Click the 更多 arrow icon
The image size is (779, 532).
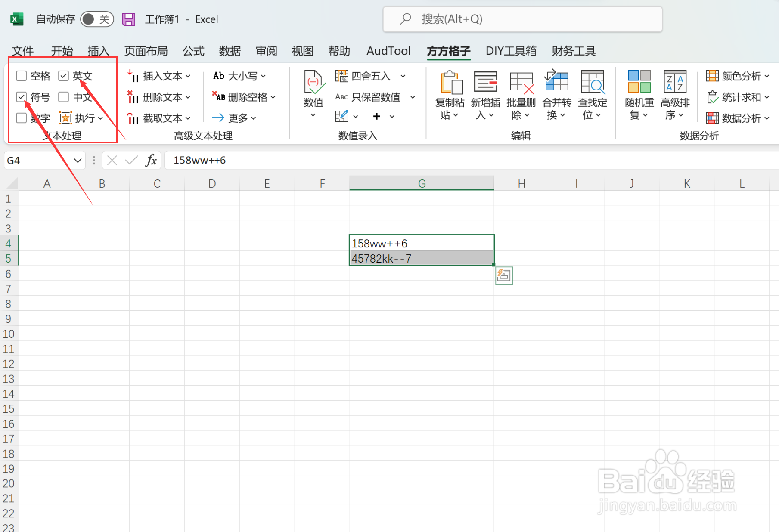[218, 118]
